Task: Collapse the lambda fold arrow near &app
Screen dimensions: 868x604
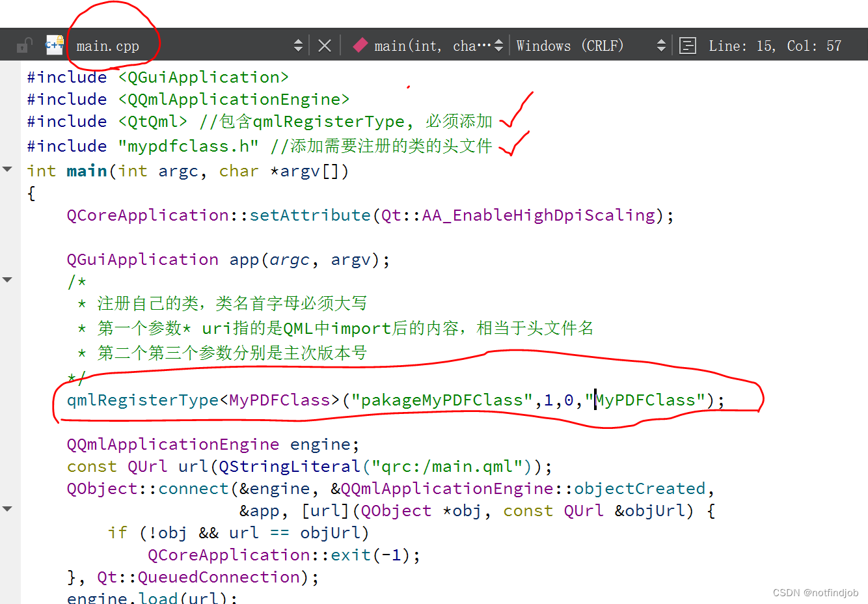Action: (x=8, y=509)
